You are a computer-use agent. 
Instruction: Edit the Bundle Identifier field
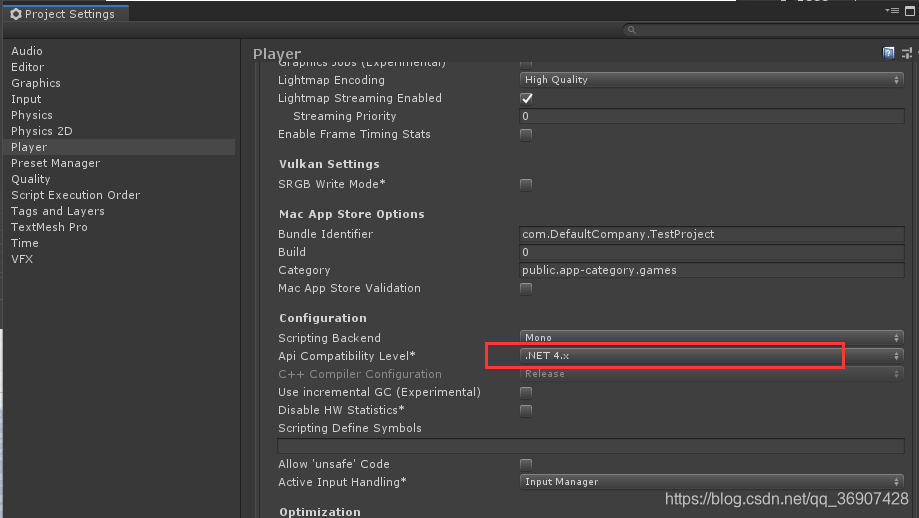712,234
